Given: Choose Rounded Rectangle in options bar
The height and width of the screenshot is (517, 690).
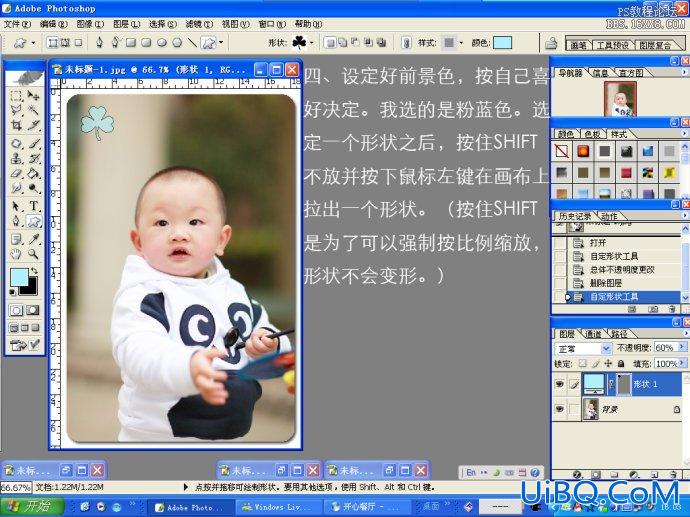Looking at the screenshot, I should [146, 42].
